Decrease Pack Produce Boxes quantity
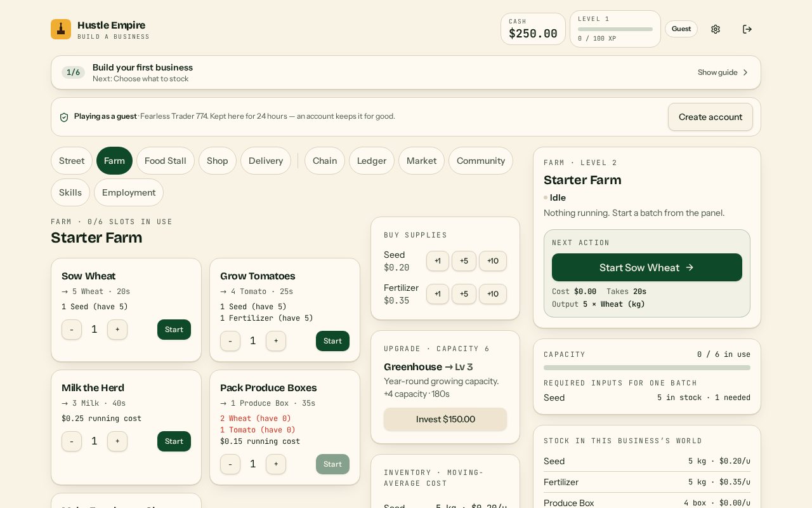Screen dimensions: 812x508 pyautogui.click(x=230, y=464)
